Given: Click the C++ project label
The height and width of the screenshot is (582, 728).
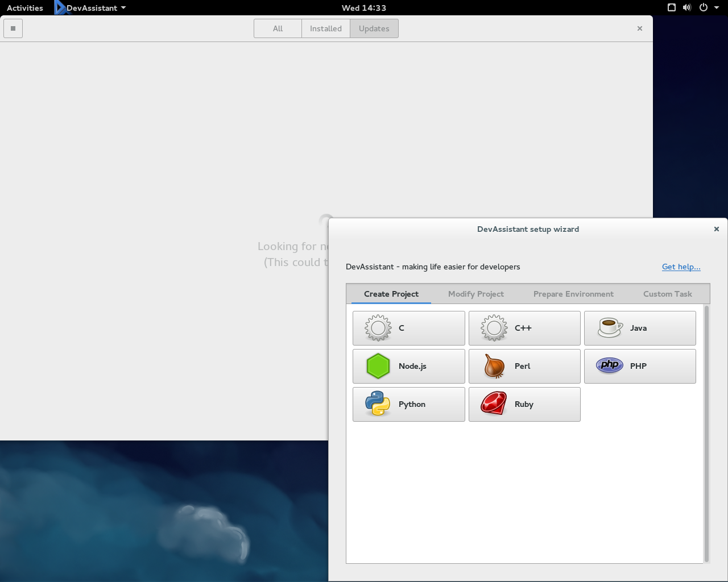Looking at the screenshot, I should point(523,328).
